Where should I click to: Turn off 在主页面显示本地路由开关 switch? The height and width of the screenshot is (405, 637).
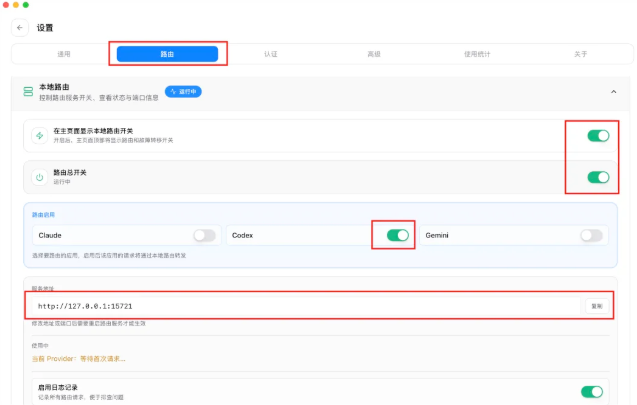(x=598, y=136)
